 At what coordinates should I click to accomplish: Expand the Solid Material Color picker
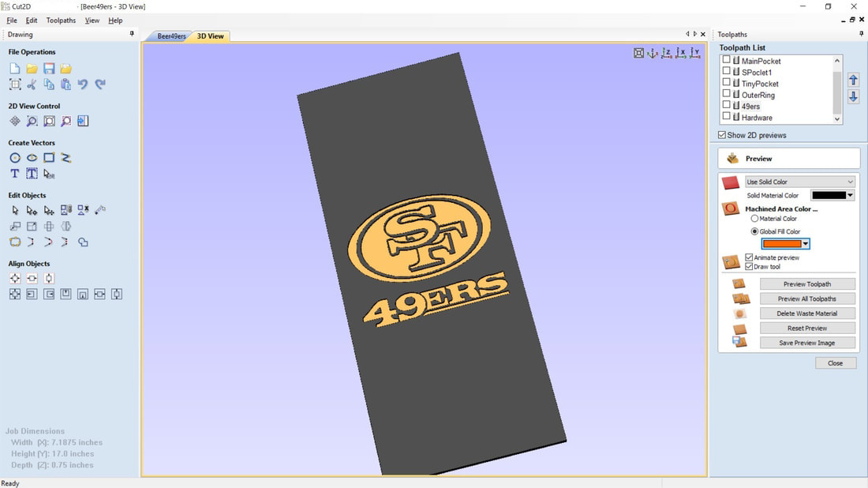(x=850, y=195)
